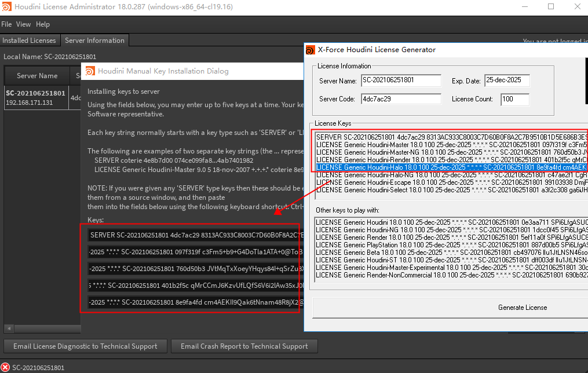Viewport: 588px width, 373px height.
Task: Maximize the Houdini License Administrator window
Action: coord(551,7)
